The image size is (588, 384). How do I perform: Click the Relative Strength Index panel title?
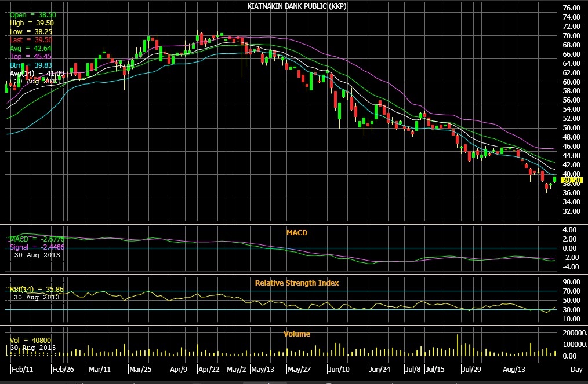coord(297,283)
